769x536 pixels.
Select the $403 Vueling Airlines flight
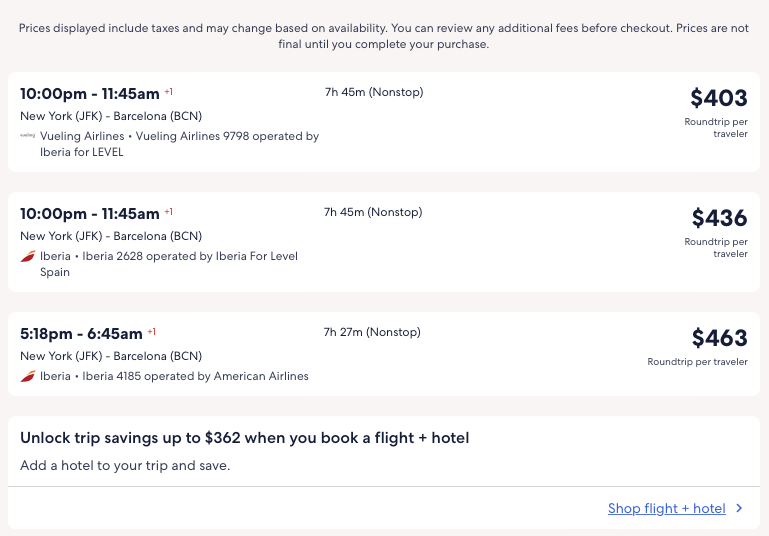pyautogui.click(x=718, y=98)
